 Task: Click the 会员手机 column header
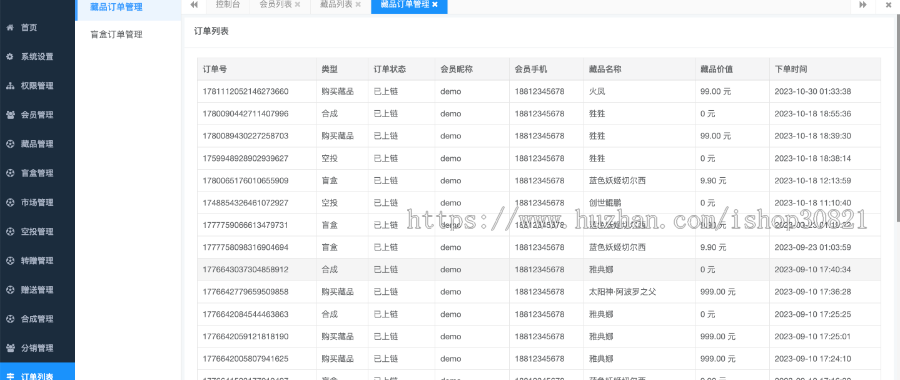tap(546, 69)
